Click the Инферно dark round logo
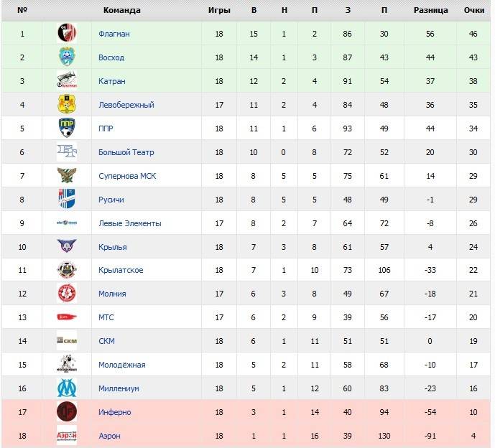The height and width of the screenshot is (448, 495). (67, 412)
